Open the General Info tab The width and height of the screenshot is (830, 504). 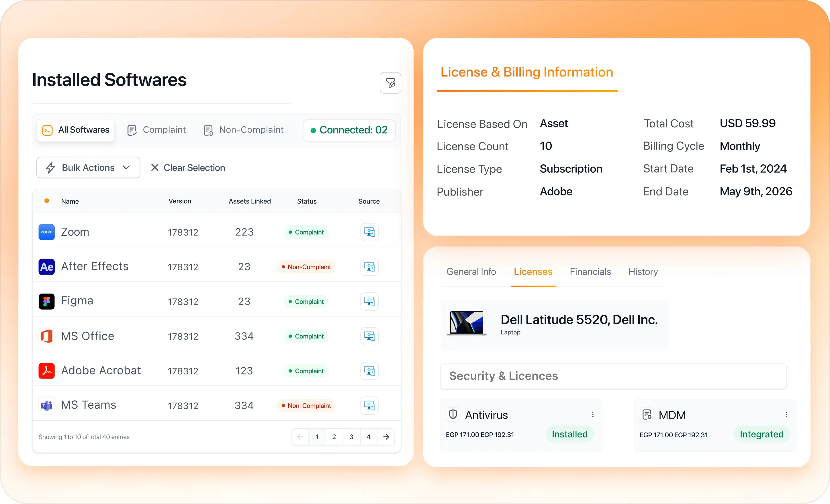click(x=471, y=272)
